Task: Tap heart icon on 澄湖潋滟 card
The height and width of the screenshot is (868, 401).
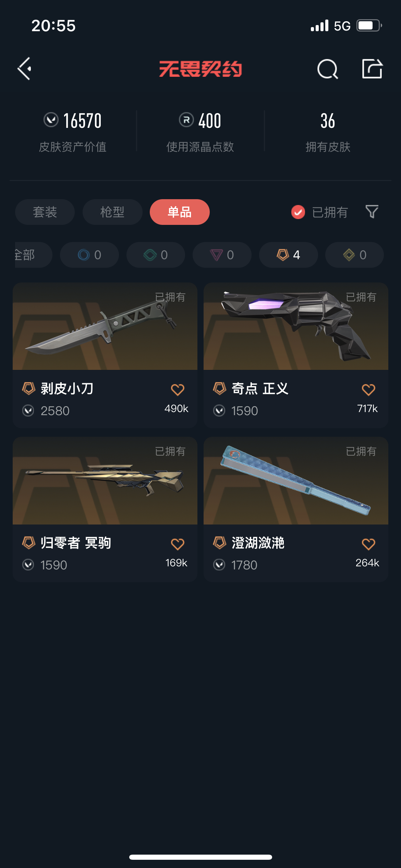Action: pos(368,544)
